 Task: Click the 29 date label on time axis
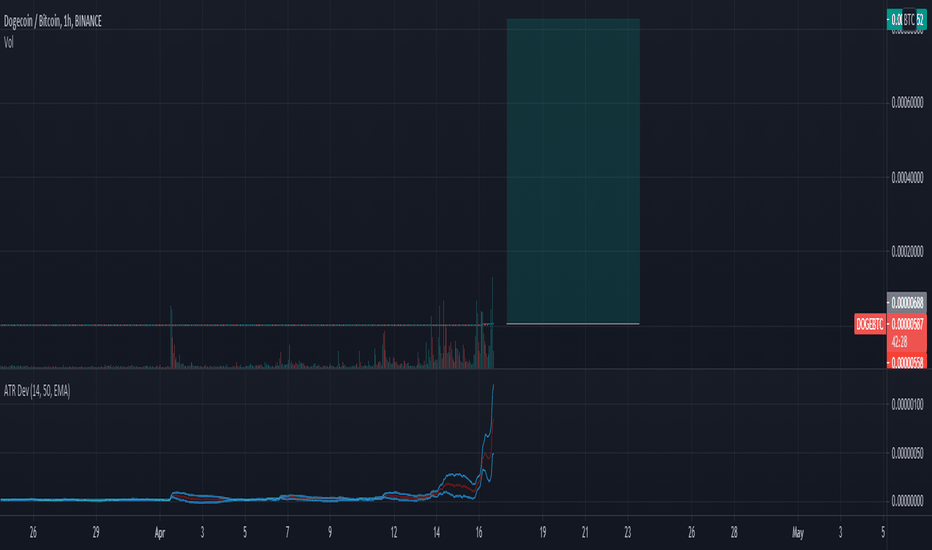pos(96,533)
